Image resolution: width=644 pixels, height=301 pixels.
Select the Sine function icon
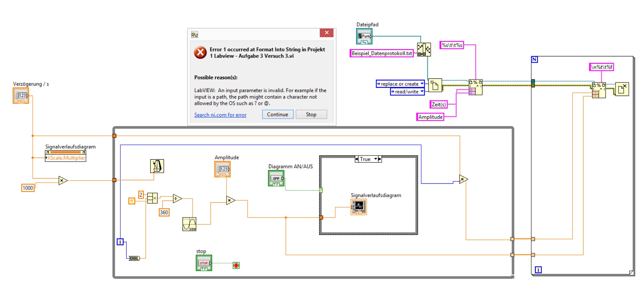coord(189,224)
